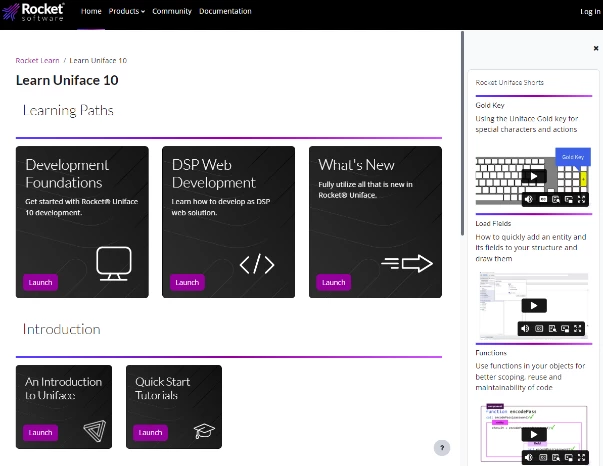This screenshot has width=603, height=466.
Task: Toggle captions on Gold Key video
Action: [x=543, y=199]
